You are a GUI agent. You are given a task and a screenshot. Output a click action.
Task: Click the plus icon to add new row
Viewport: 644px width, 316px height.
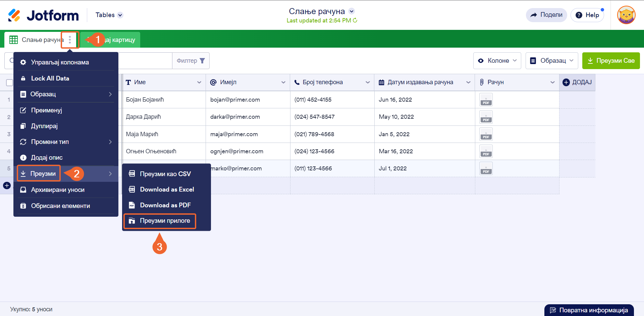point(7,186)
